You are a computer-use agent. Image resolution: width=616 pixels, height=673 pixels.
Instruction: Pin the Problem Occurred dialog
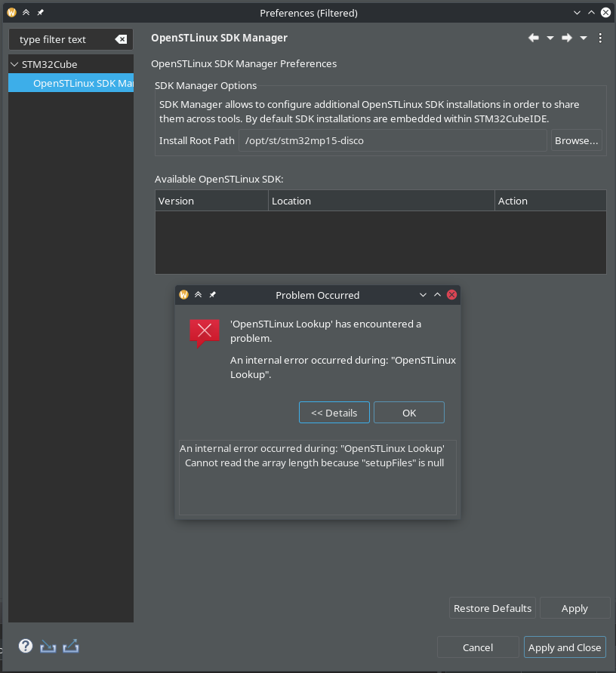click(212, 295)
